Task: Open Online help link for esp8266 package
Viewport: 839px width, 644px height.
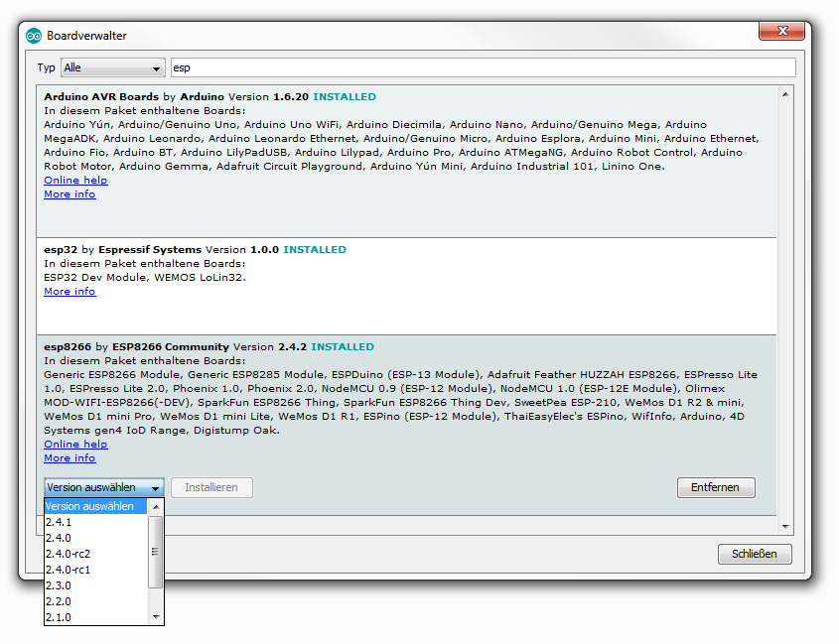Action: click(x=75, y=444)
